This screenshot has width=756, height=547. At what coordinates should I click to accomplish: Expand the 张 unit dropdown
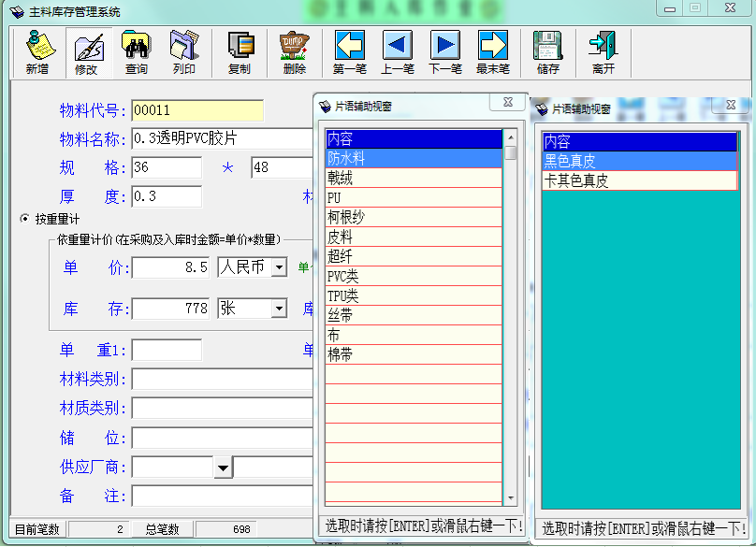279,309
